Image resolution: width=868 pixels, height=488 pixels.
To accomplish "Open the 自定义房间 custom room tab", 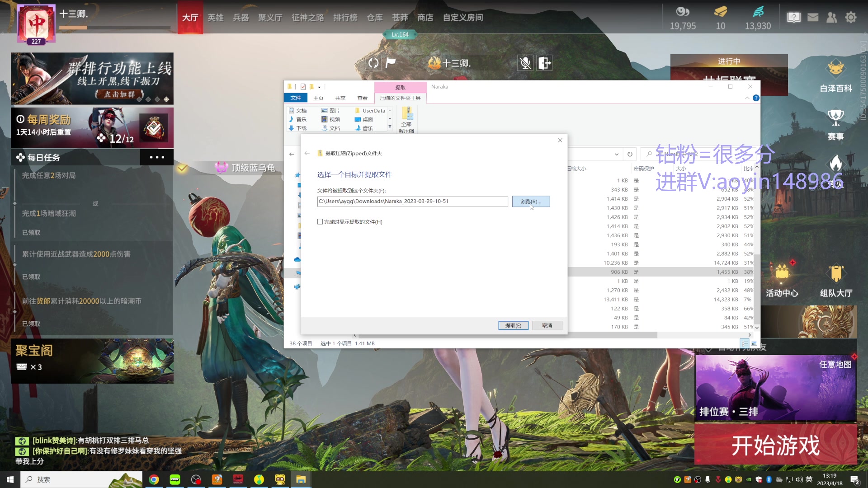I will tap(463, 18).
